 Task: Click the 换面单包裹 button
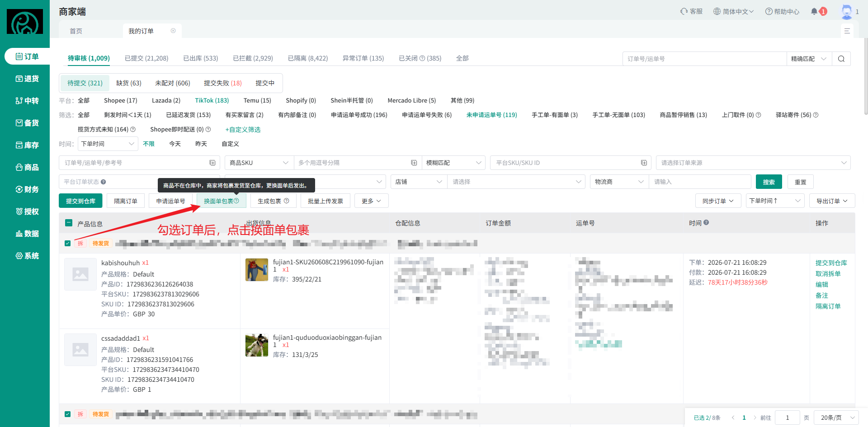click(222, 201)
